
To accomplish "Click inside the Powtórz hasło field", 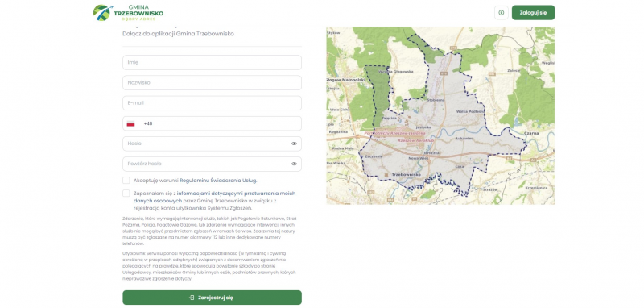I will point(205,164).
